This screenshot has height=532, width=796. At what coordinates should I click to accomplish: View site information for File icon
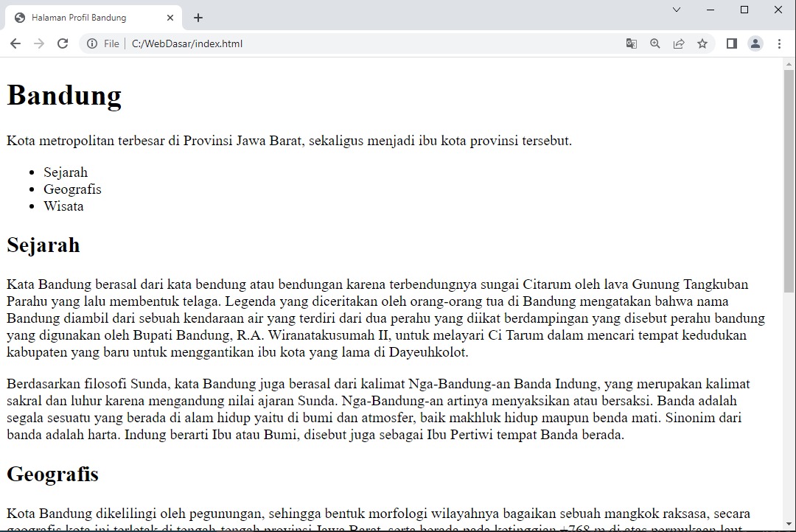tap(92, 43)
